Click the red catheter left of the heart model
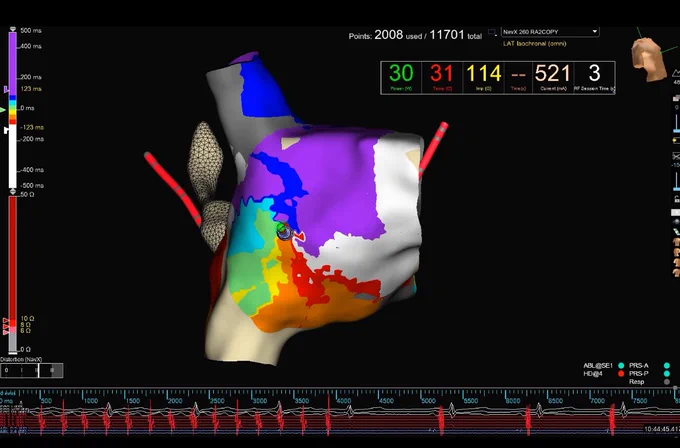Image resolution: width=680 pixels, height=448 pixels. pyautogui.click(x=173, y=187)
